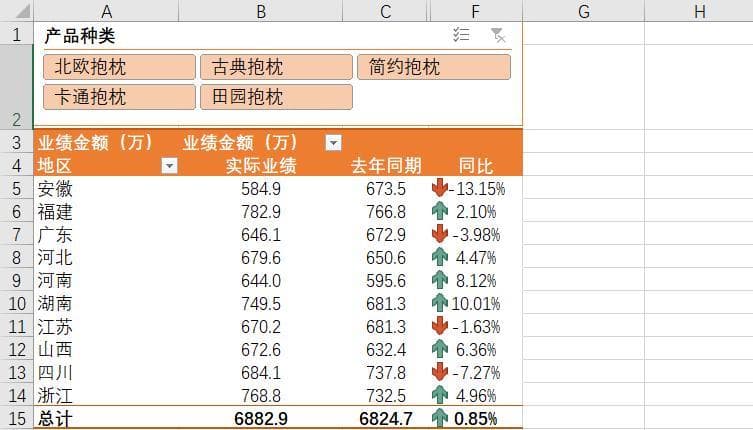This screenshot has height=430, width=753.
Task: Select cell with value 673.5
Action: click(x=386, y=188)
